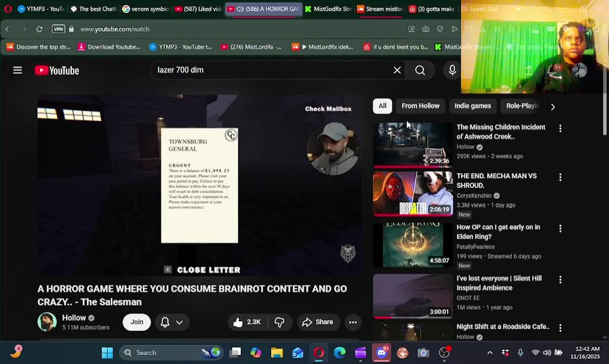Join the Hollow channel membership

coord(137,322)
